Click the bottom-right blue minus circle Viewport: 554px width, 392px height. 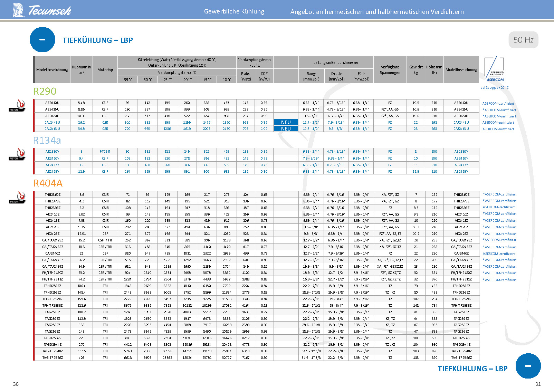point(528,366)
